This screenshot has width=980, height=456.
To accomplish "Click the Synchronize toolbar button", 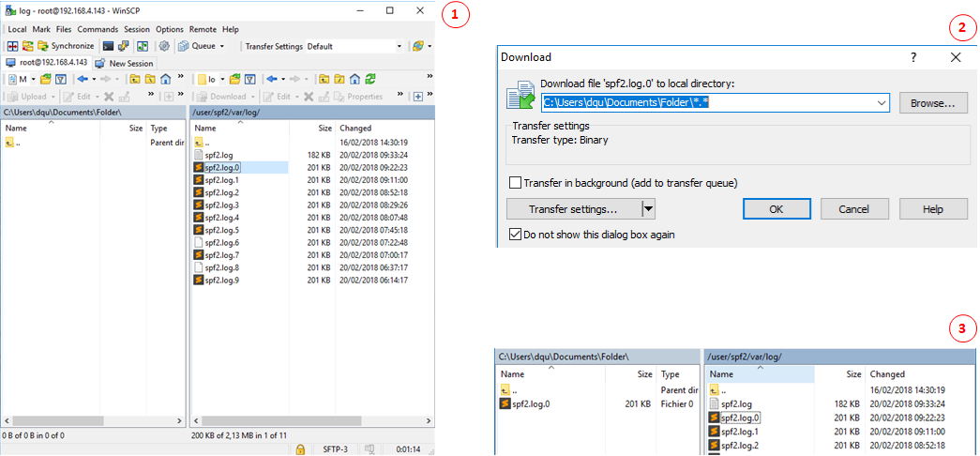I will [x=66, y=46].
